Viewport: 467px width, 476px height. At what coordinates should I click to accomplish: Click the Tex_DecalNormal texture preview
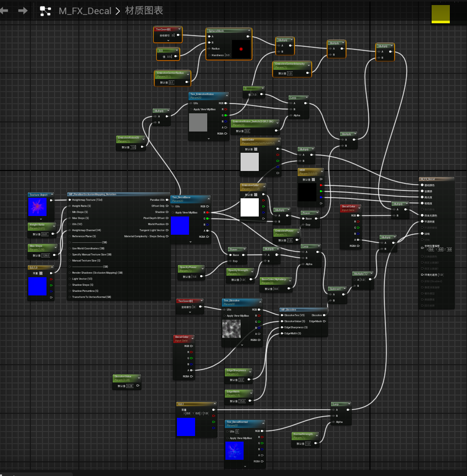click(x=234, y=451)
